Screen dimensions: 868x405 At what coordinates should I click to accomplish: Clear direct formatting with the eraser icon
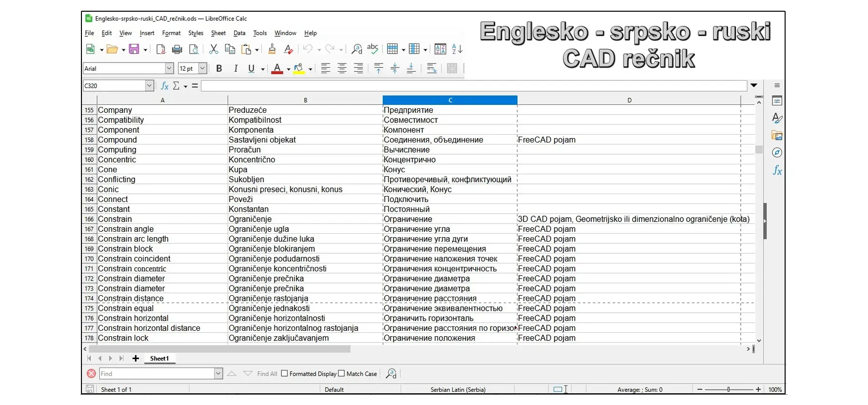(x=288, y=49)
